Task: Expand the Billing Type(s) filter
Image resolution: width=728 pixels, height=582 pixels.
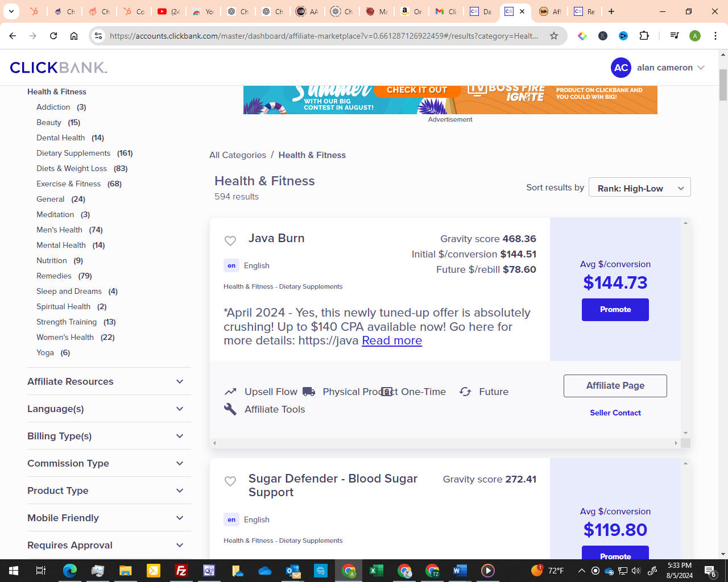Action: pyautogui.click(x=109, y=436)
